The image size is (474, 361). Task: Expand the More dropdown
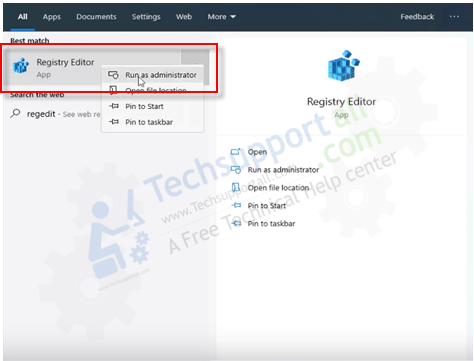(x=222, y=17)
